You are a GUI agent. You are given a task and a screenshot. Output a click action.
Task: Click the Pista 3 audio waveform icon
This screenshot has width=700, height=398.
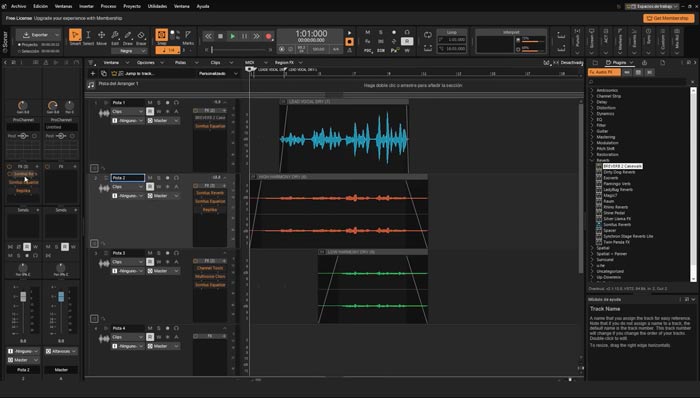point(104,263)
